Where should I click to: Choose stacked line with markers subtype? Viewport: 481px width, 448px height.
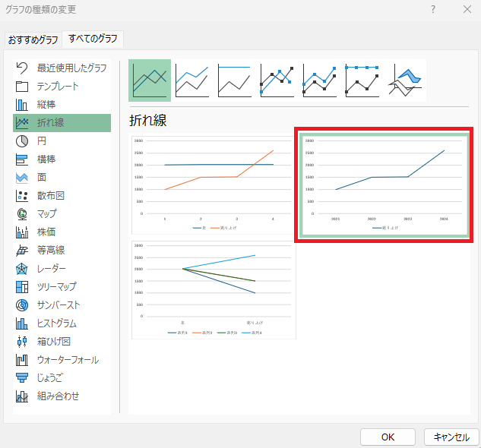pos(320,80)
